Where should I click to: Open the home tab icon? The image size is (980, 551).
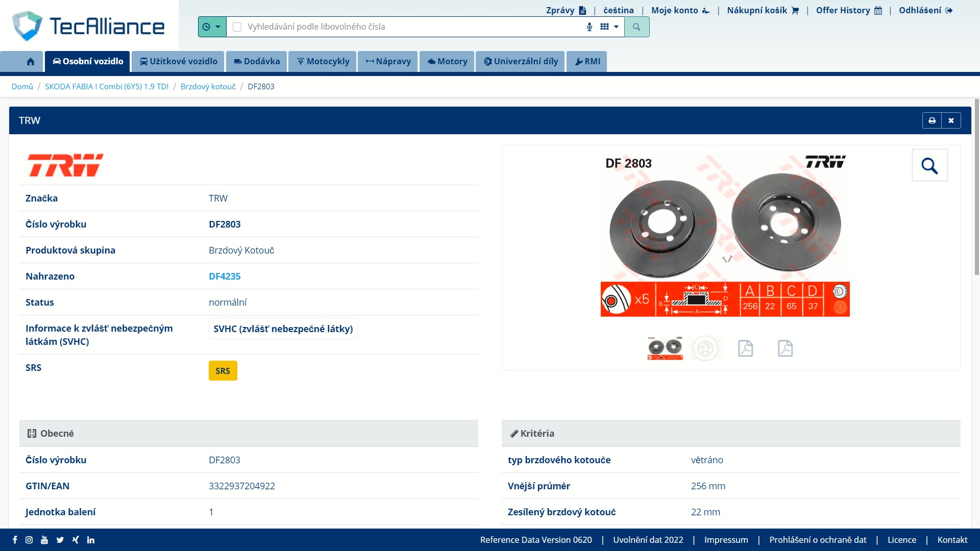(x=31, y=61)
